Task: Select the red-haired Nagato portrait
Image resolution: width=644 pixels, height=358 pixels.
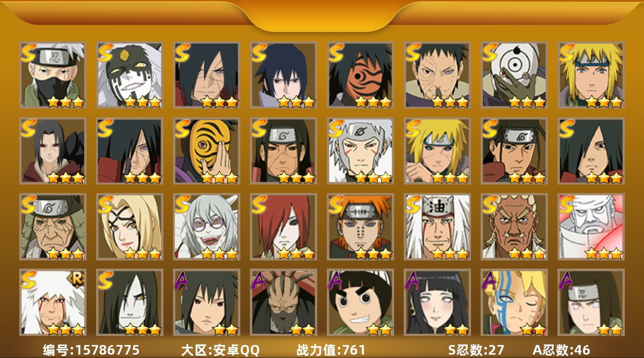Action: [284, 226]
